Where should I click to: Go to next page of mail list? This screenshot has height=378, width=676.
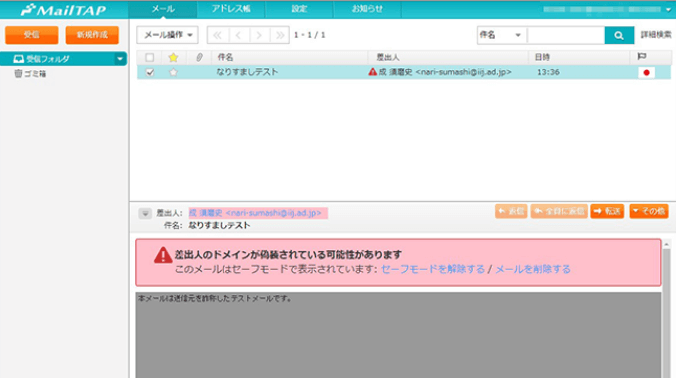(259, 35)
